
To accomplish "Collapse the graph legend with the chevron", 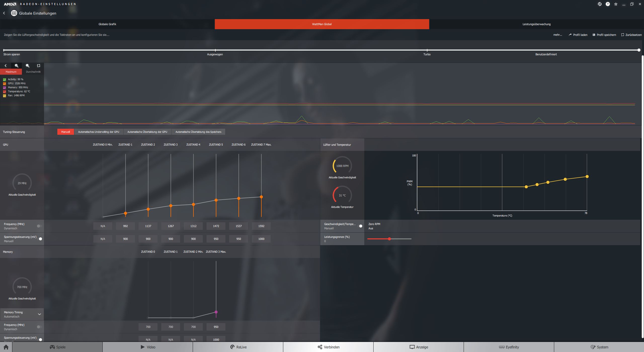I will pyautogui.click(x=6, y=66).
